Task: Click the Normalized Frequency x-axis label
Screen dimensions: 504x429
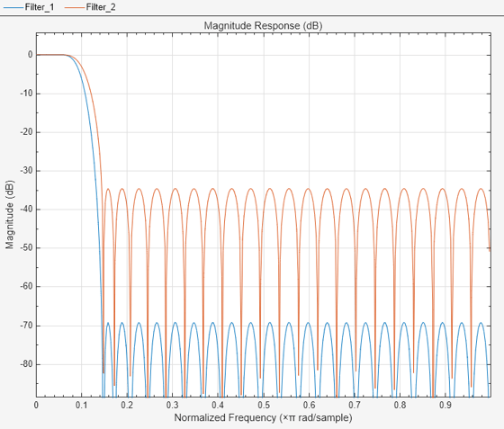Action: click(263, 418)
